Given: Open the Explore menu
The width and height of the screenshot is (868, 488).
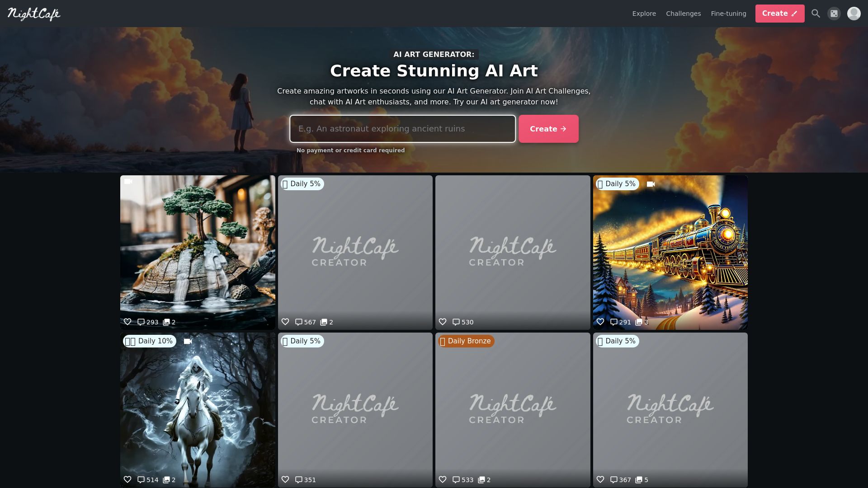Looking at the screenshot, I should [x=644, y=14].
